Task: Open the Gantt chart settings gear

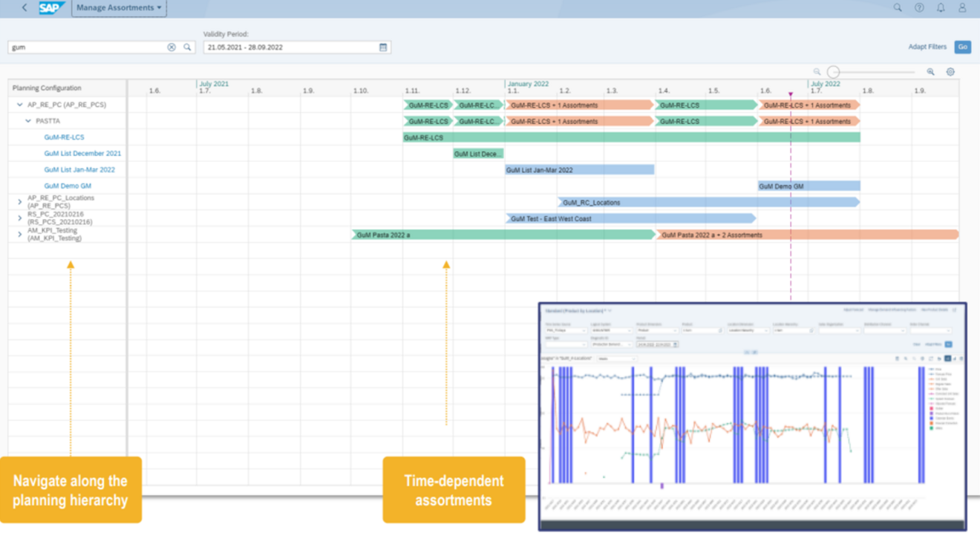Action: 951,71
